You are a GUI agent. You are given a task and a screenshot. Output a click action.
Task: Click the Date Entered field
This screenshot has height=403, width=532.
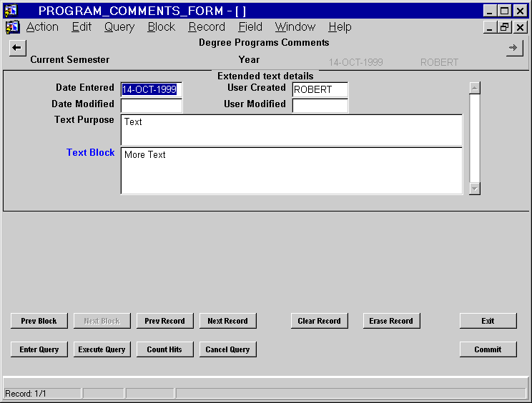pos(152,89)
